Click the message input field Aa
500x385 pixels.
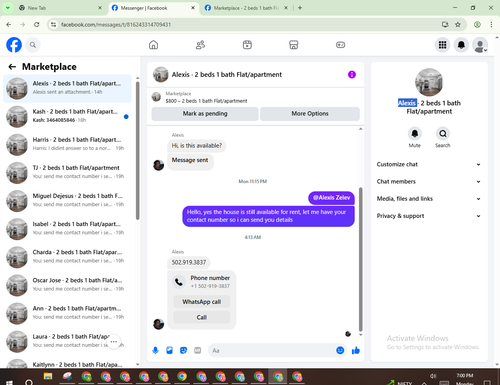pos(272,350)
